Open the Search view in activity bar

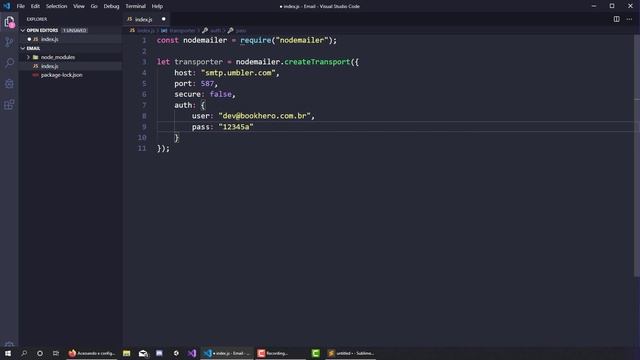pos(9,62)
